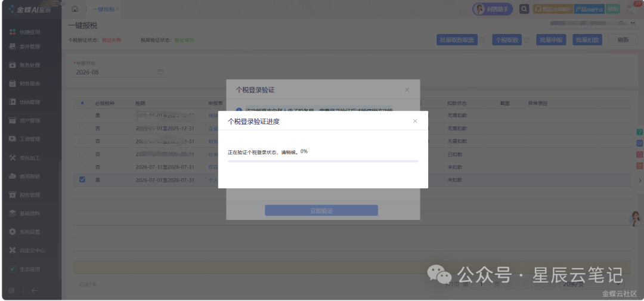
Task: Click the green question mark side icon
Action: [x=639, y=132]
